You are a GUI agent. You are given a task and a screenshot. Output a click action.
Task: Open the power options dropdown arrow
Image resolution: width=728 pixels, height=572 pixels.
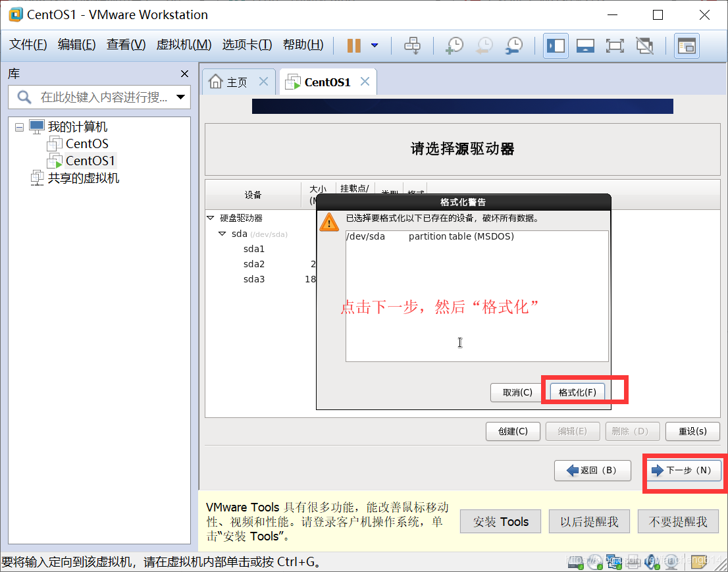tap(375, 45)
